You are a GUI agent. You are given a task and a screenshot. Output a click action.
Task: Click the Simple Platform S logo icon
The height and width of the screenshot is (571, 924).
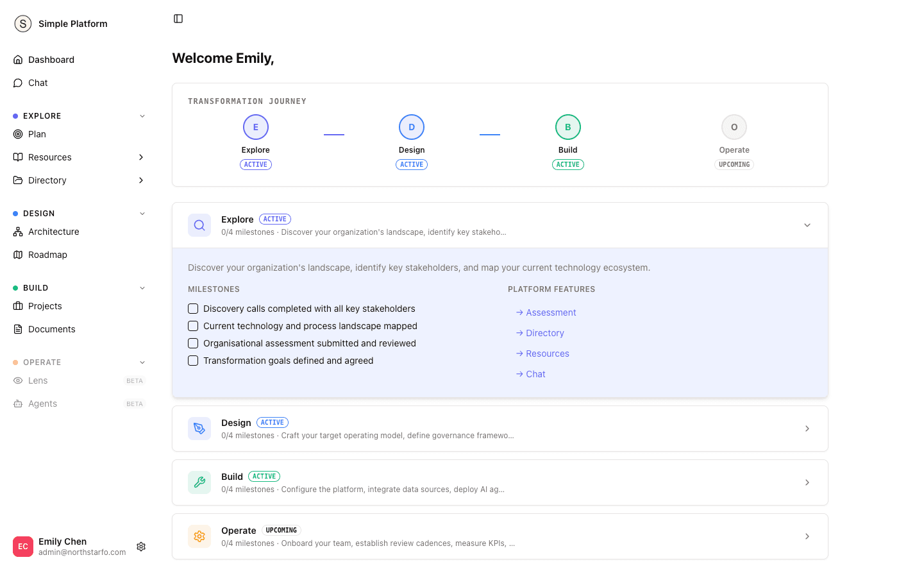[23, 24]
